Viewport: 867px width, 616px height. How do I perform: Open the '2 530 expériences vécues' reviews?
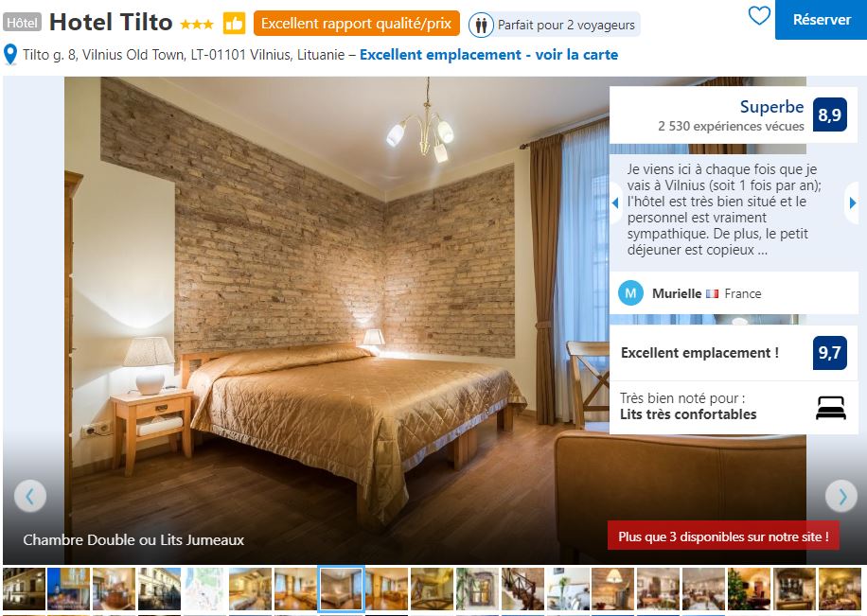coord(731,126)
